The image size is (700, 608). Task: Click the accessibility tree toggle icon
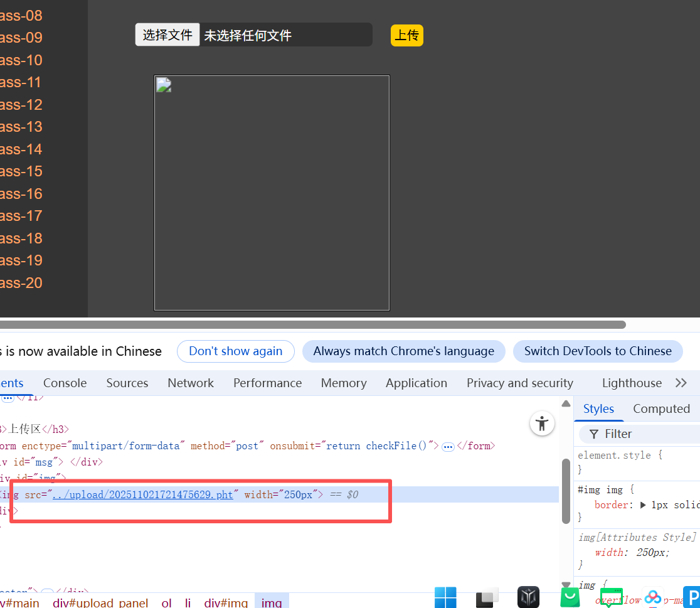click(x=542, y=423)
